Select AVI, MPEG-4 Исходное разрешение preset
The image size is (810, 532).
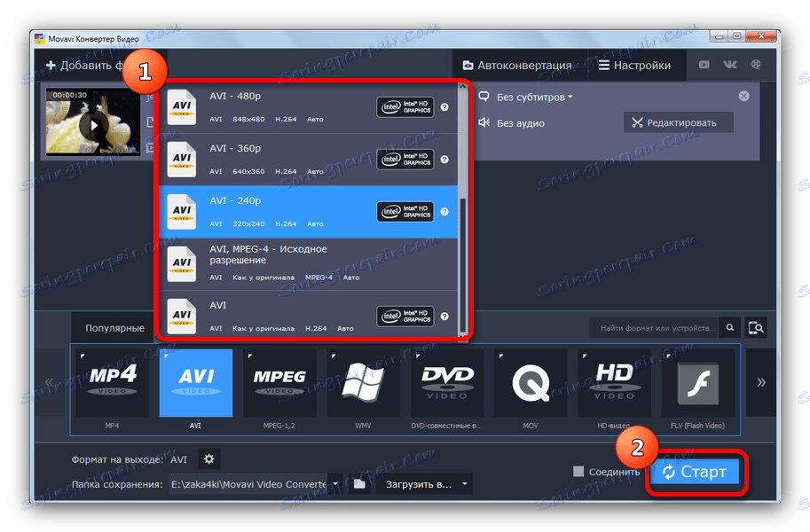click(x=309, y=264)
